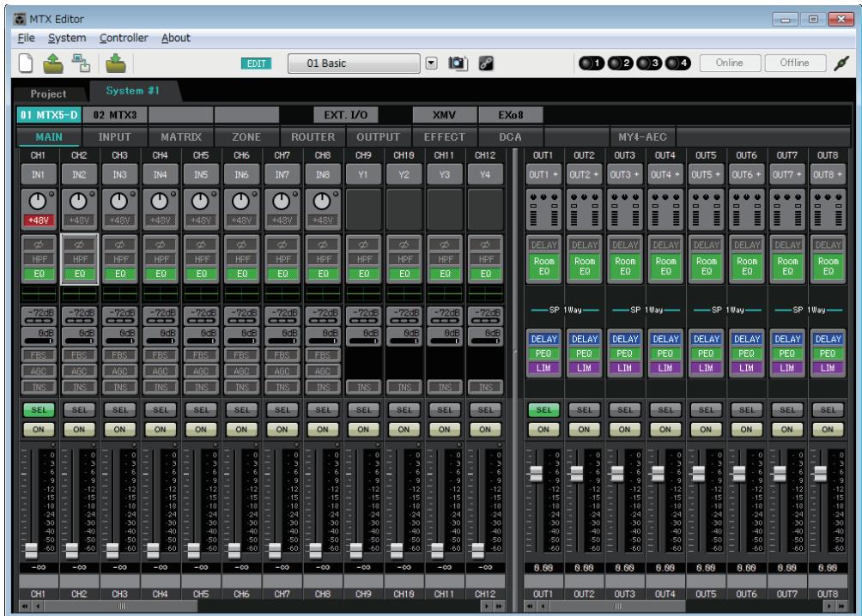The height and width of the screenshot is (616, 862).
Task: Open the System menu
Action: click(x=67, y=38)
